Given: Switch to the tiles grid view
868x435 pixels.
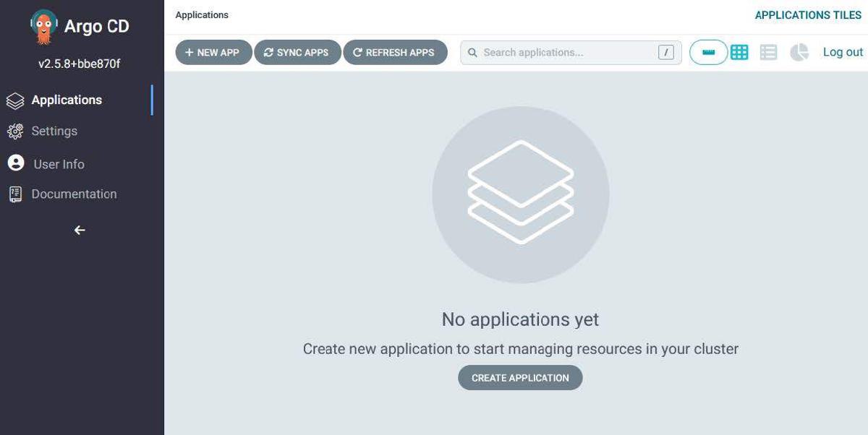Looking at the screenshot, I should 739,53.
